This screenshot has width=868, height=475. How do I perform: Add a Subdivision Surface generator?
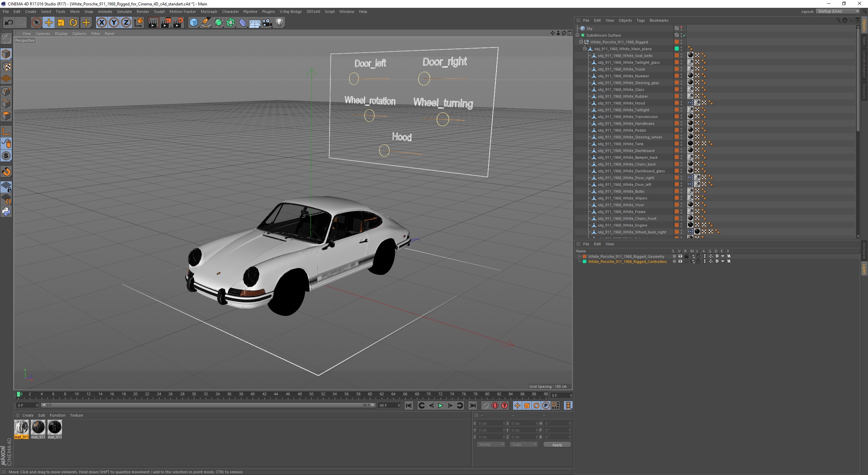(218, 23)
